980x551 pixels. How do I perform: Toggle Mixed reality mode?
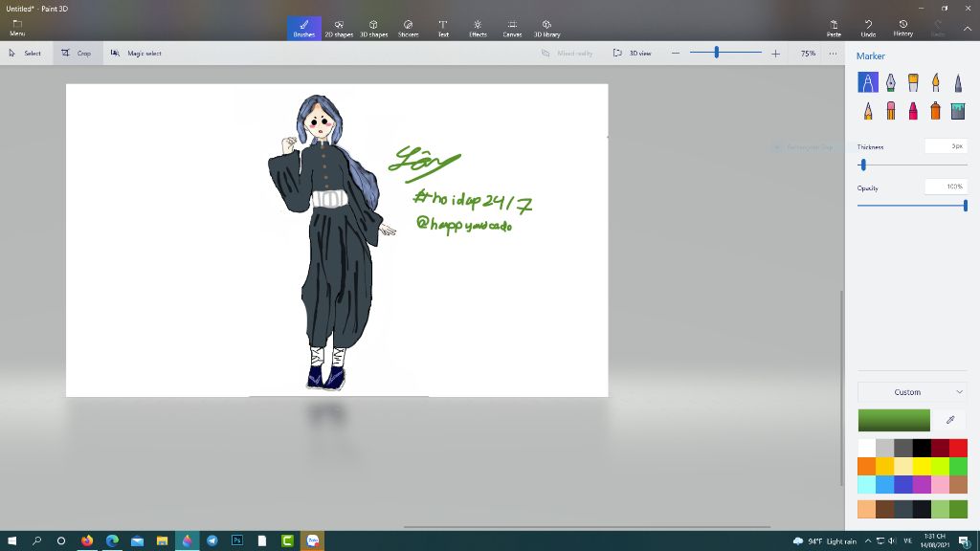(x=567, y=54)
